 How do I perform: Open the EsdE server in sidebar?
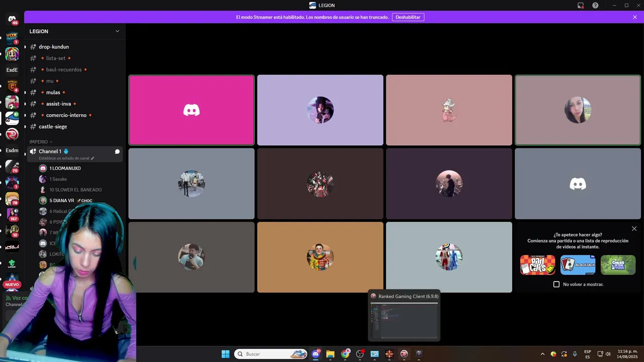click(x=12, y=70)
